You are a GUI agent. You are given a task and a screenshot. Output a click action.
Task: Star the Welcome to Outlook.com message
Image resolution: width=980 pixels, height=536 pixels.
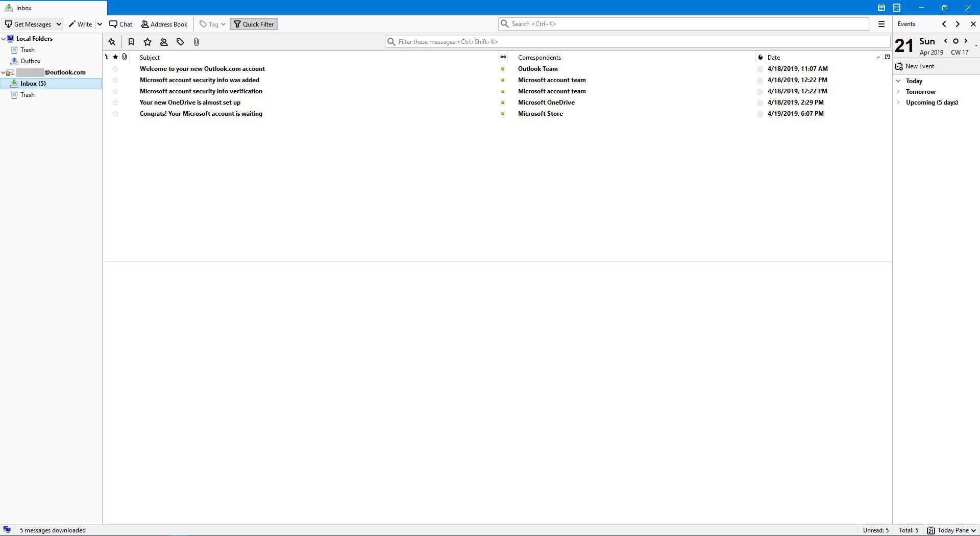pyautogui.click(x=115, y=69)
